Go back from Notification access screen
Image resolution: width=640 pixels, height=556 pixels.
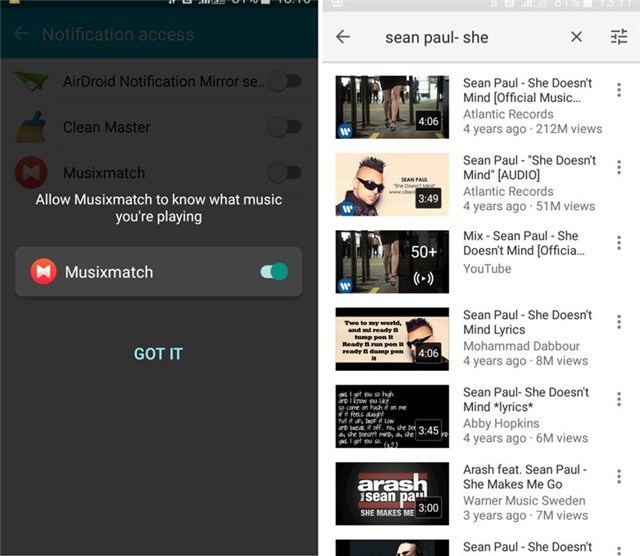pos(21,34)
